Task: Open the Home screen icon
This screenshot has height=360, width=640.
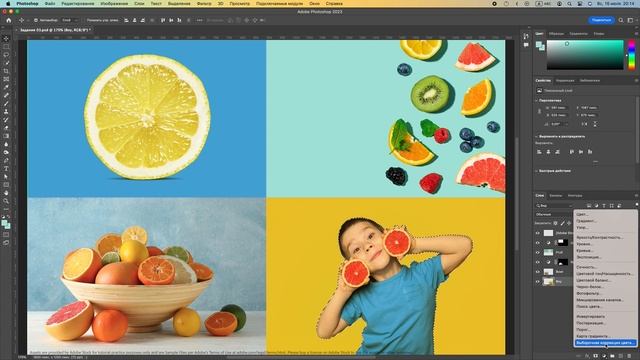Action: (x=9, y=20)
